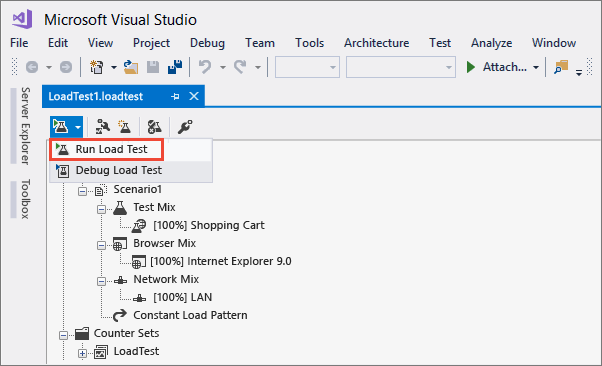Click the Scenario1 document icon
This screenshot has width=602, height=366.
pyautogui.click(x=101, y=190)
